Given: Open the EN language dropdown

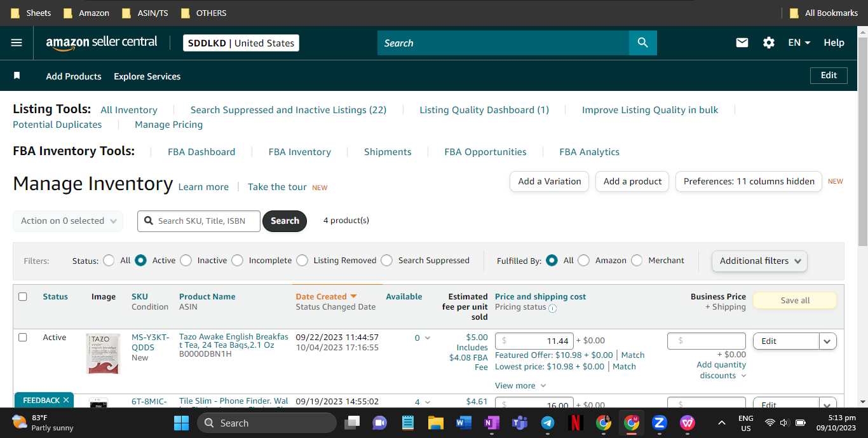Looking at the screenshot, I should [799, 43].
